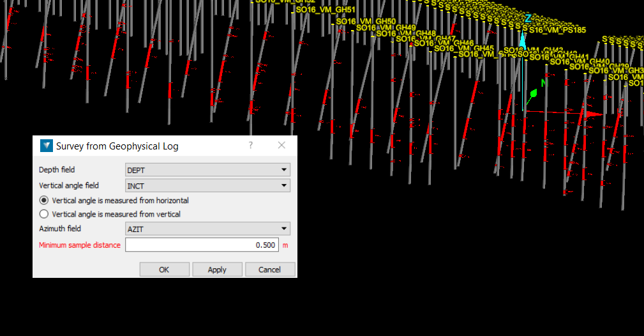The width and height of the screenshot is (644, 336).
Task: Click the Cancel button
Action: (x=270, y=270)
